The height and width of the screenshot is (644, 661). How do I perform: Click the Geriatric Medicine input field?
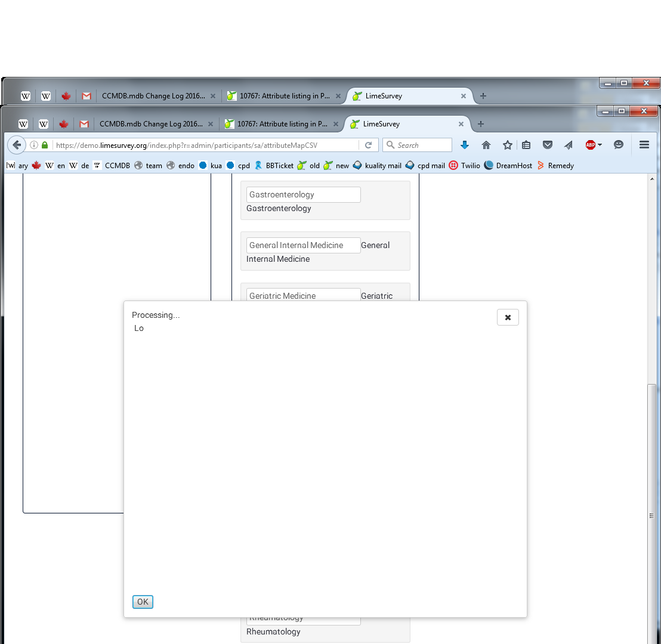(304, 295)
